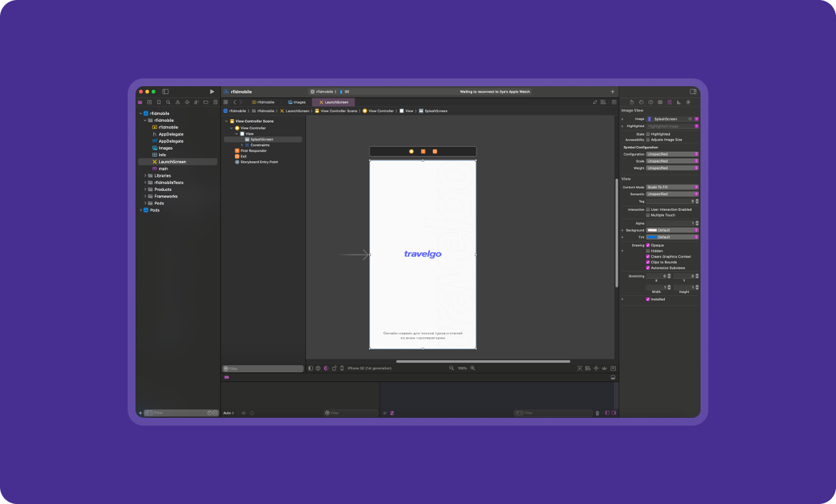This screenshot has height=504, width=836.
Task: Click the document outline Filter field
Action: tap(263, 369)
